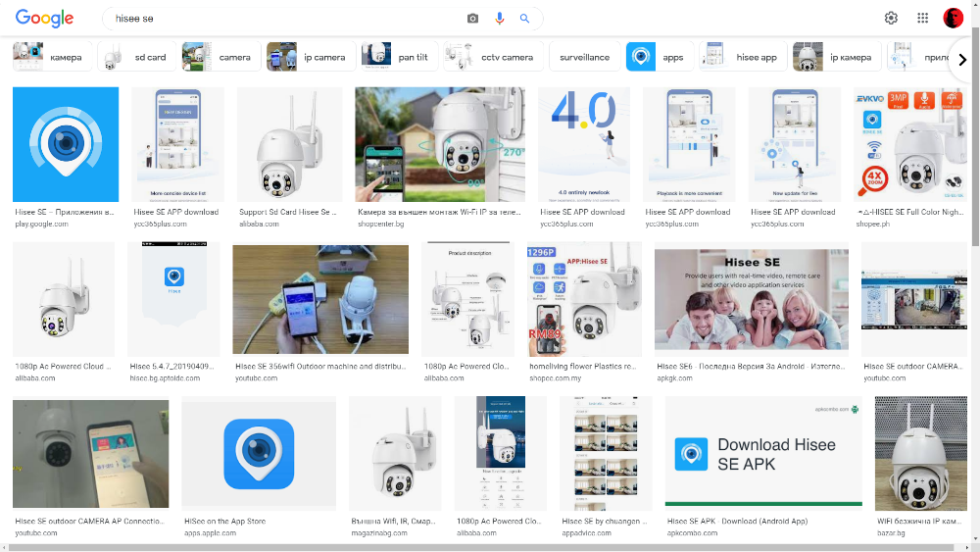The width and height of the screenshot is (980, 552).
Task: Open shopcenter.bg outdoor camera 270° image
Action: [440, 144]
